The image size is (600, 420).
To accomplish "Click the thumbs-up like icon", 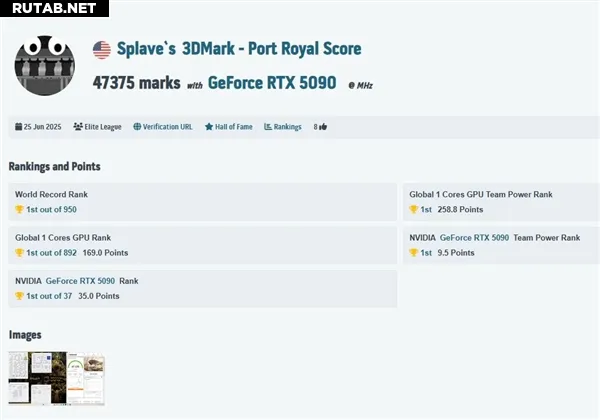I will click(323, 127).
